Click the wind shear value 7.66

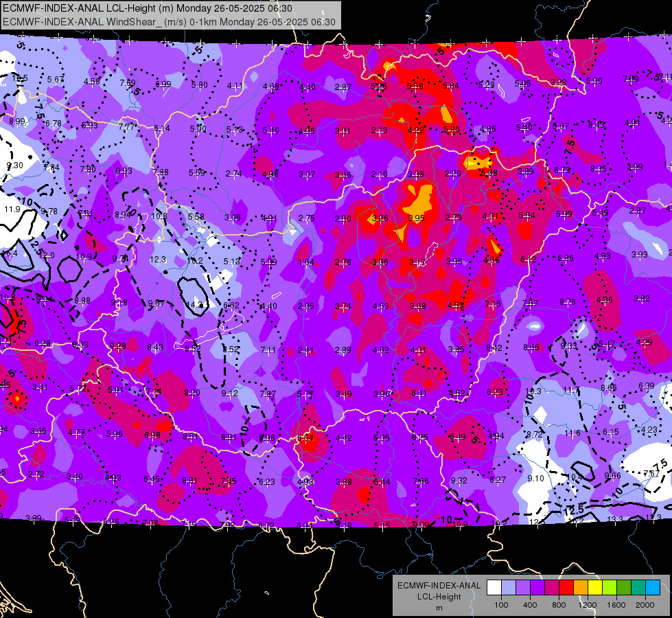(421, 481)
